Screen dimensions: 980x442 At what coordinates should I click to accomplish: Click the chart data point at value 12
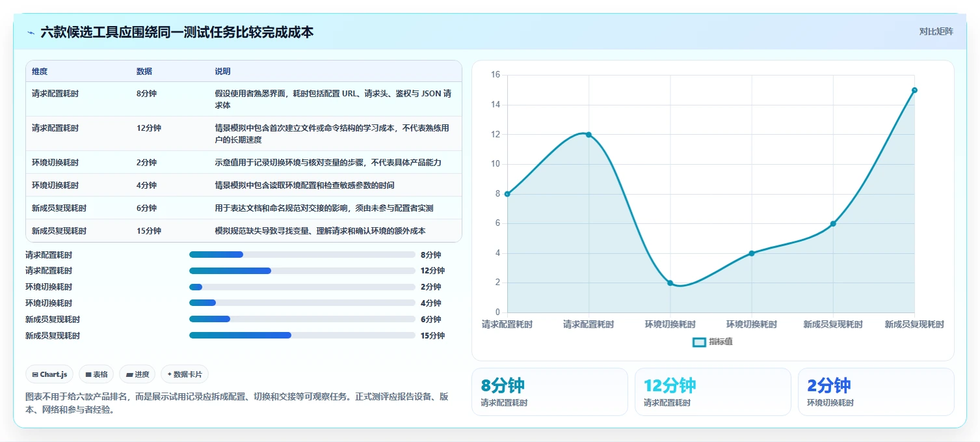tap(589, 135)
